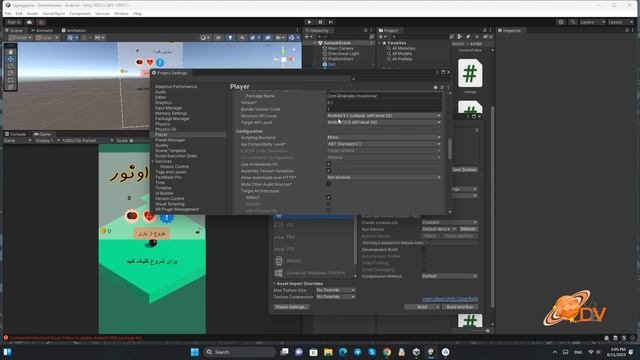
Task: Click the Player Settings button
Action: (x=291, y=307)
